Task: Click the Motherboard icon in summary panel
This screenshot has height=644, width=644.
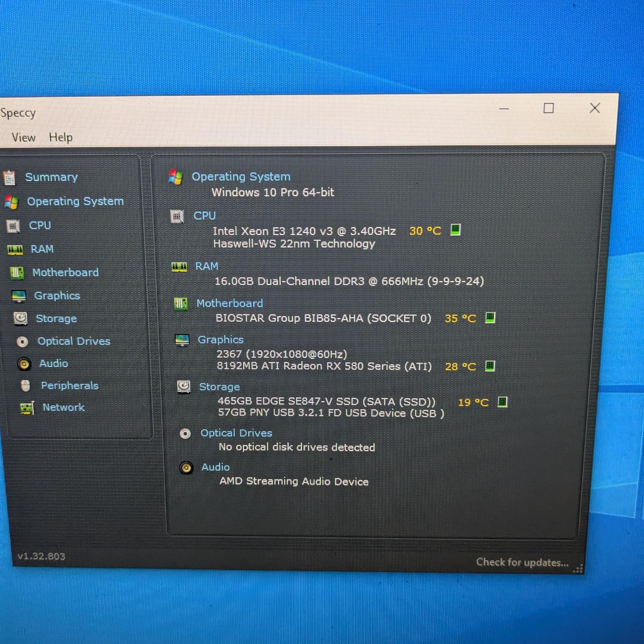Action: click(181, 304)
